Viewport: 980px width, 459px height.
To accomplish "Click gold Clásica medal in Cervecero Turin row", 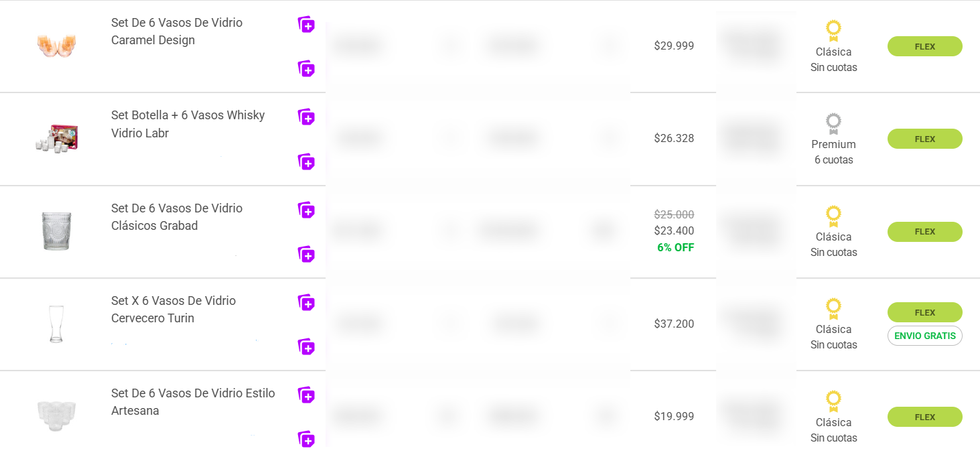I will tap(833, 309).
